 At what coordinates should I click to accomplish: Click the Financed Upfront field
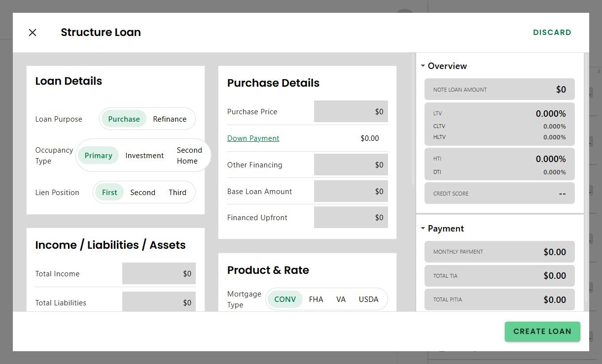[x=351, y=218]
